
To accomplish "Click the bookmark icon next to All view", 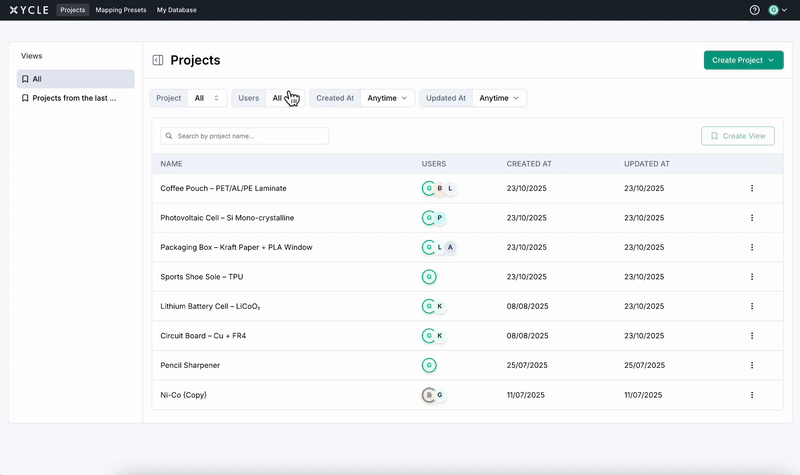I will point(25,79).
